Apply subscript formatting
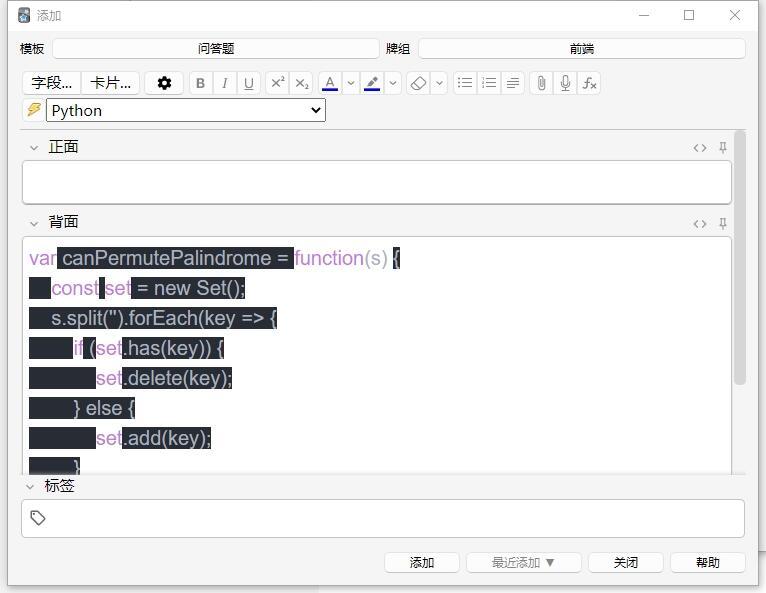The height and width of the screenshot is (593, 766). (x=302, y=83)
